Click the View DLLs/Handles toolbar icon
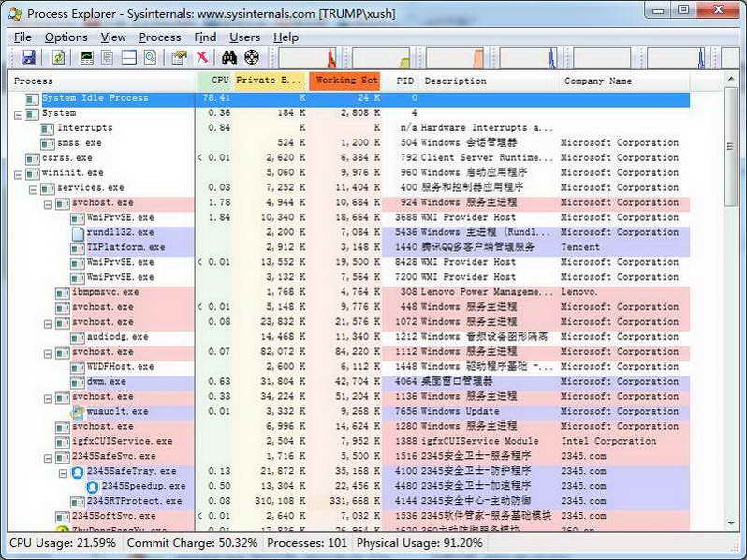This screenshot has height=560, width=747. (x=150, y=58)
